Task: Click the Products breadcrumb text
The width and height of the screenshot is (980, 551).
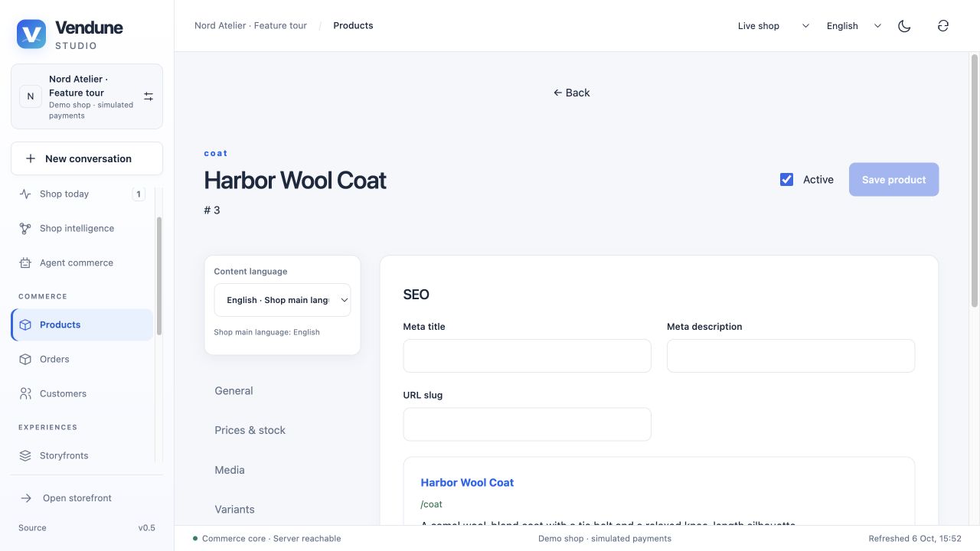Action: 353,25
